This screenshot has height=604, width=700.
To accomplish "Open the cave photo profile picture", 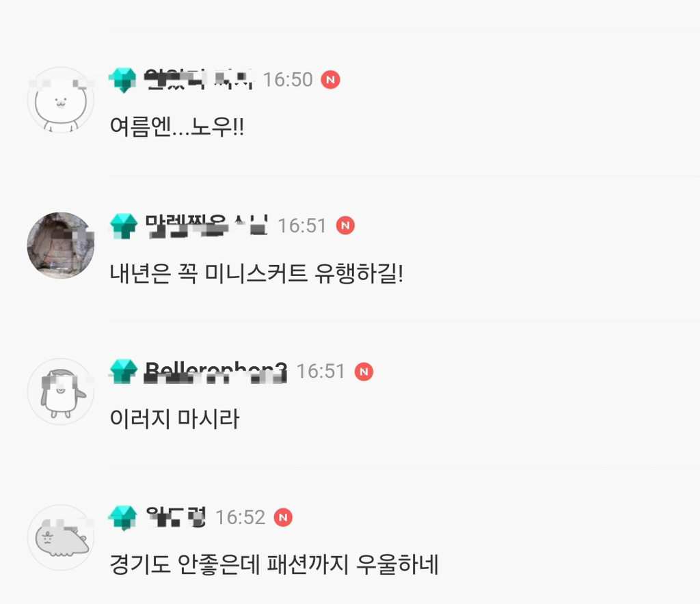I will click(61, 245).
